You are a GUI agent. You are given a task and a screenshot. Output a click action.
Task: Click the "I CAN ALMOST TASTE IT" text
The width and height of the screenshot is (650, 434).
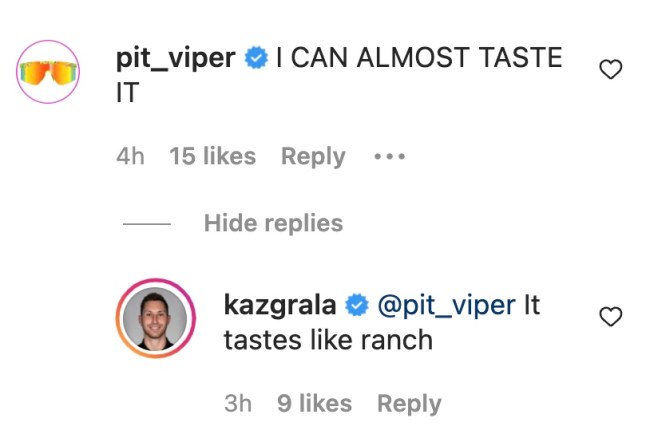[x=418, y=58]
